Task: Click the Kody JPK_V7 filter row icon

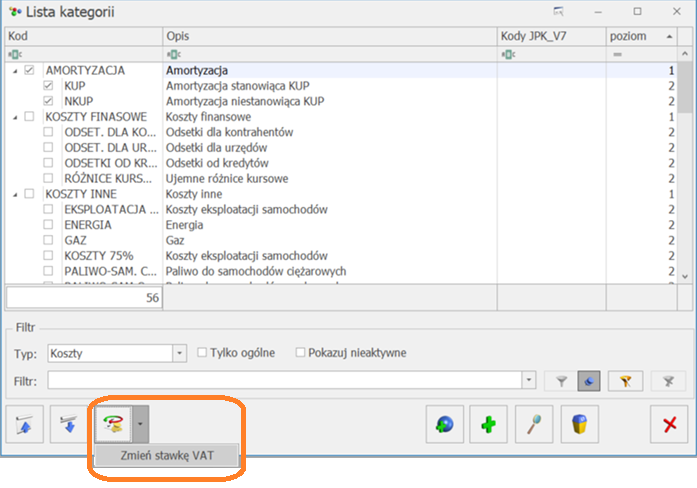Action: pos(509,54)
